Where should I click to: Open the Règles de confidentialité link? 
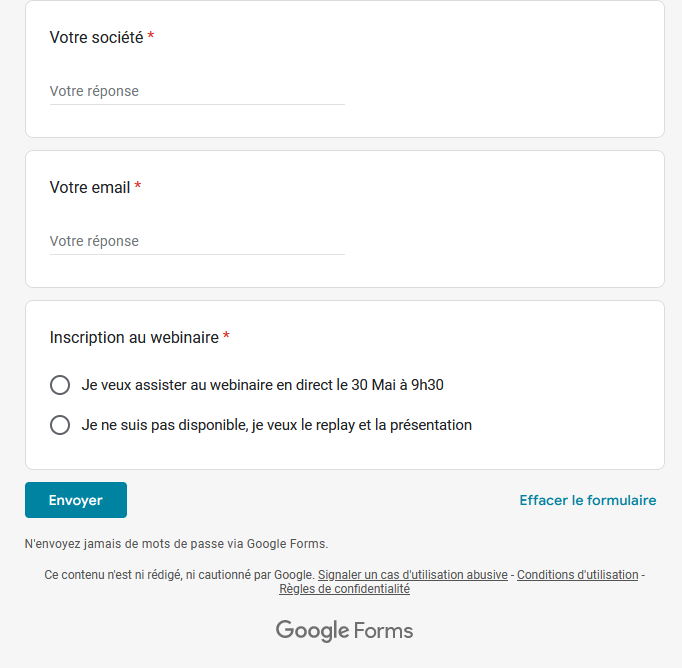tap(344, 589)
